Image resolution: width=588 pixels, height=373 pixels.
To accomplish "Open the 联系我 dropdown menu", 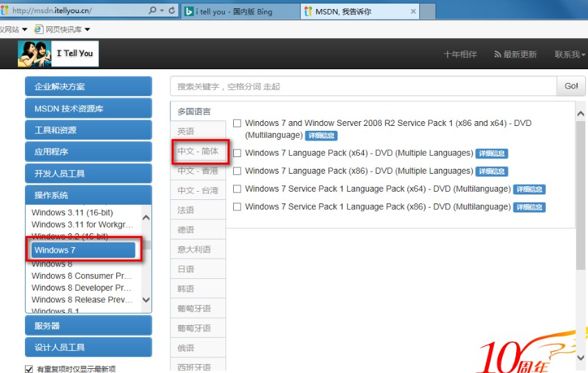I will tap(569, 55).
